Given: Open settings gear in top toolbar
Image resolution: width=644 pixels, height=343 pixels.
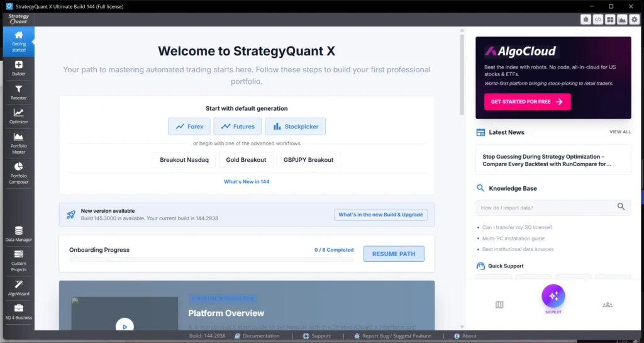Looking at the screenshot, I should tap(635, 20).
